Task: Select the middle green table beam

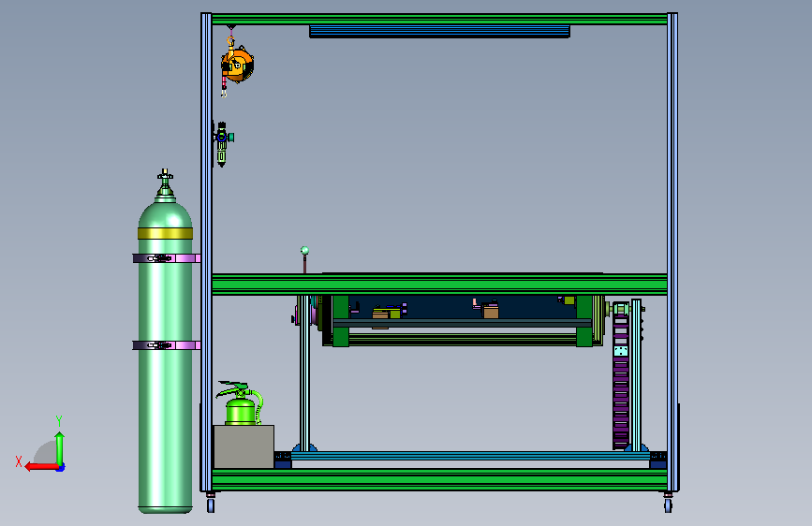Action: point(439,285)
